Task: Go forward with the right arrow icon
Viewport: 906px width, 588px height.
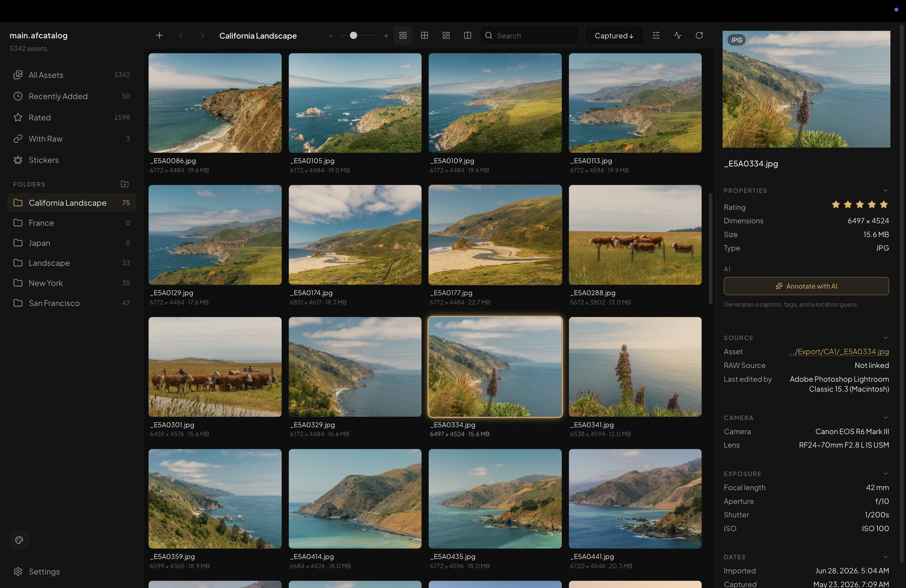Action: tap(202, 35)
